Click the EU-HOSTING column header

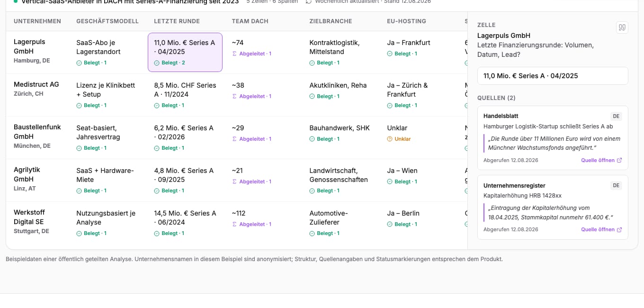pos(407,21)
